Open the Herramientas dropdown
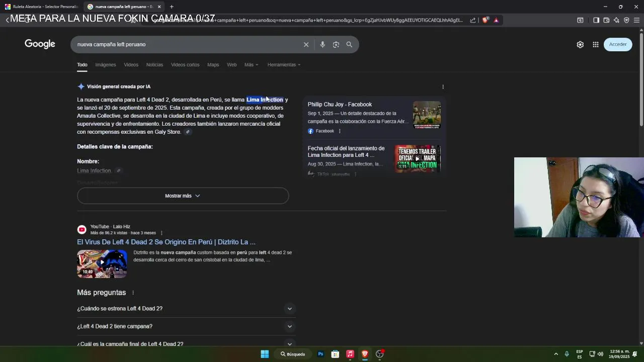The image size is (644, 362). pos(284,65)
